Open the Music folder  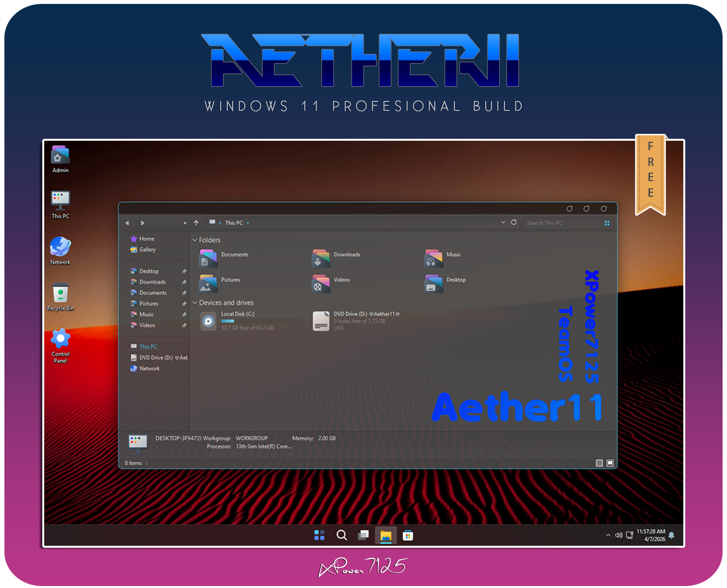(434, 258)
